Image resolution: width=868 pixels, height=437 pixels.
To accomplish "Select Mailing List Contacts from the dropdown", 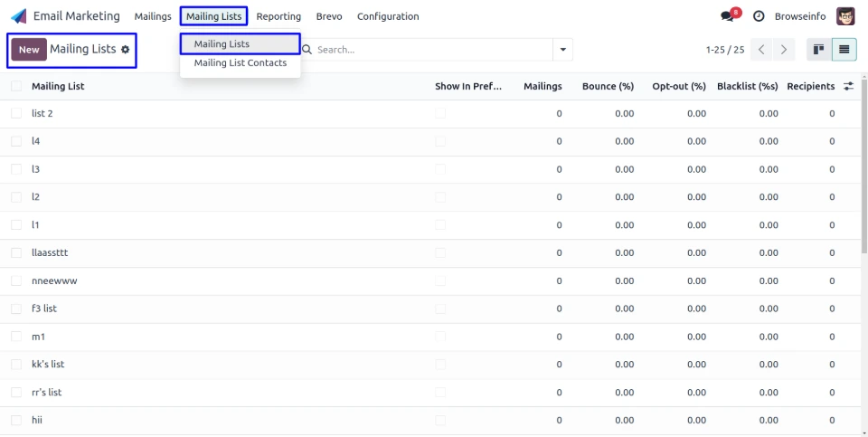I will (x=241, y=63).
